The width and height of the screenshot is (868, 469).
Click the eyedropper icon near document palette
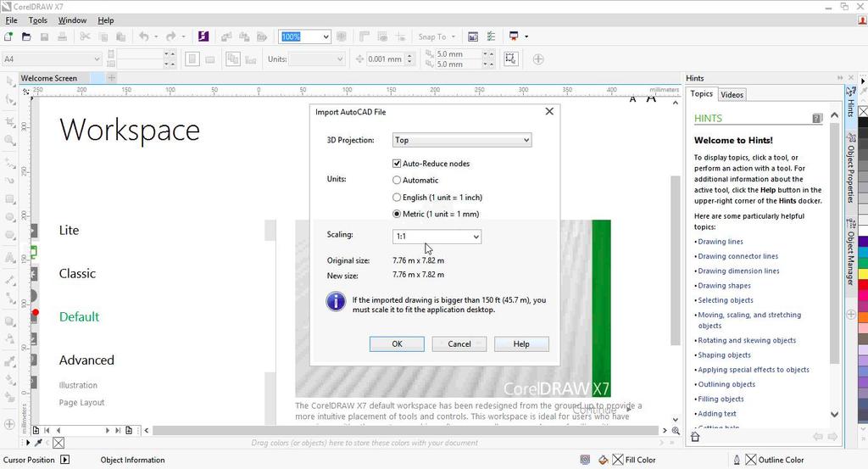click(38, 443)
